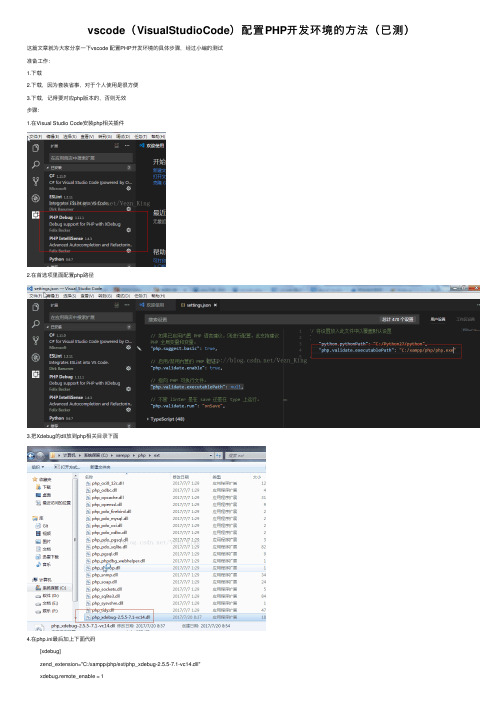Open extensions more-actions ellipsis in welcome-page window
This screenshot has height=713, width=504.
(x=127, y=146)
